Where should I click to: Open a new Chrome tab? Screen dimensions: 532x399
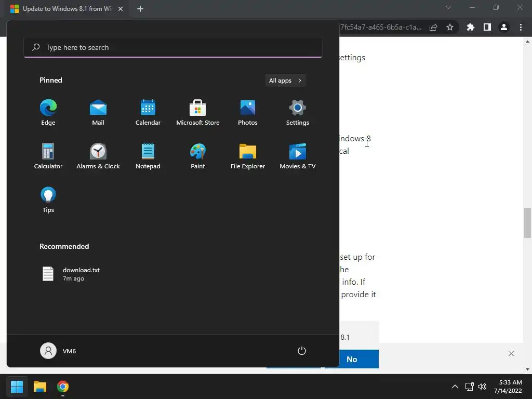[x=140, y=9]
